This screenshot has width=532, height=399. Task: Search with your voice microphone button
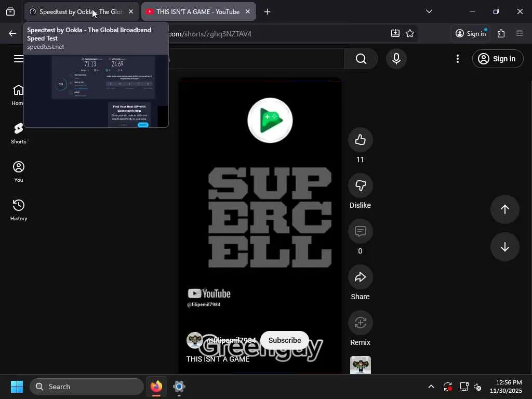(x=396, y=59)
